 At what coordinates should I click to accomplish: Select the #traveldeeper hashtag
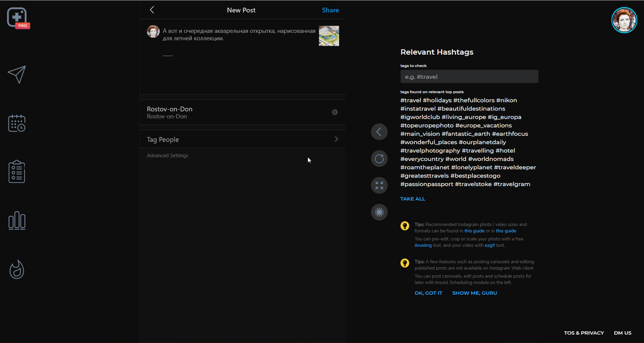pos(515,167)
